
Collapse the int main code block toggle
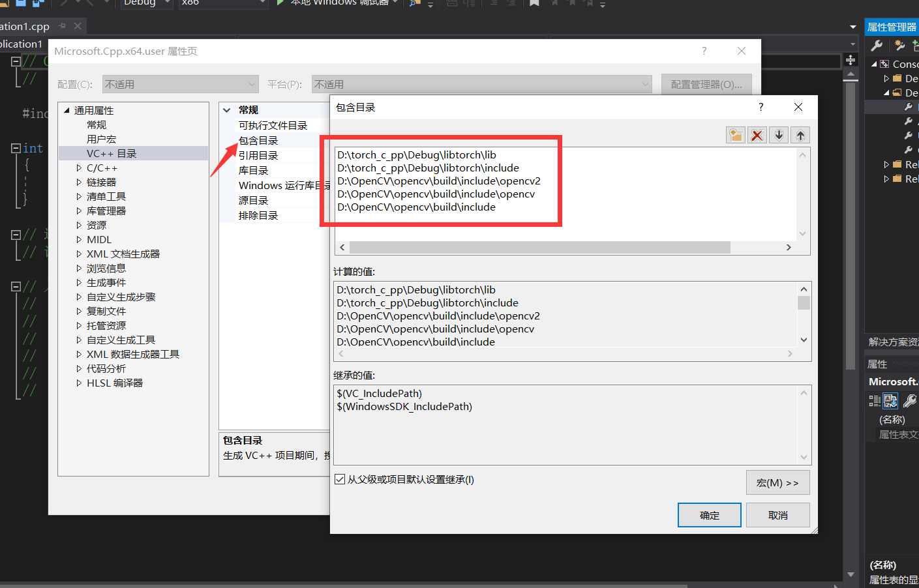(16, 148)
